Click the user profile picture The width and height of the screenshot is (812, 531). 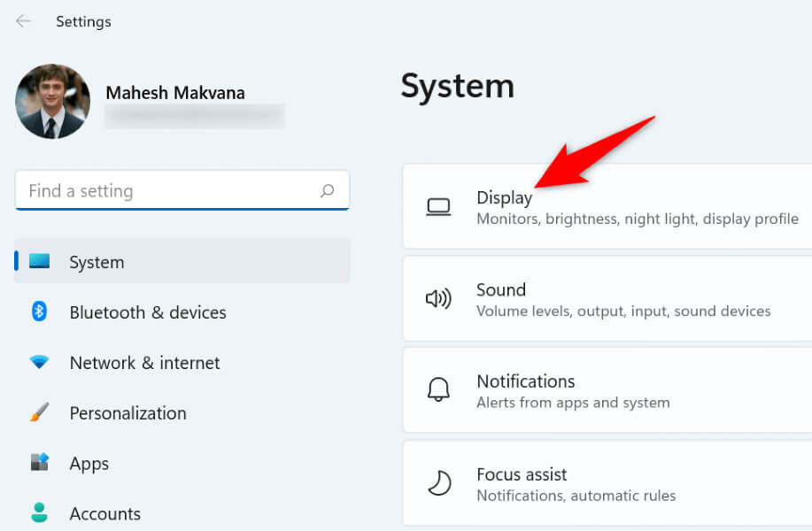click(x=52, y=102)
